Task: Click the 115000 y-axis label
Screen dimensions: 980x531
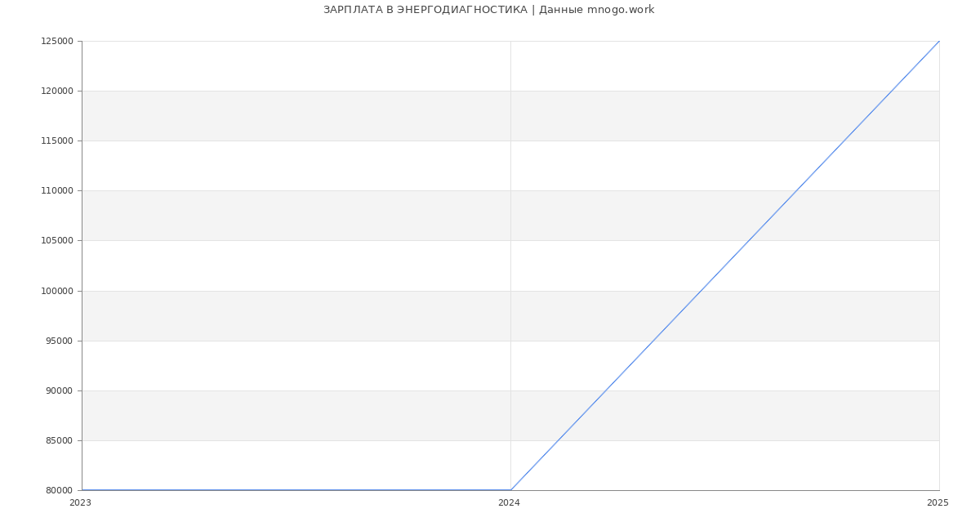Action: pos(57,141)
